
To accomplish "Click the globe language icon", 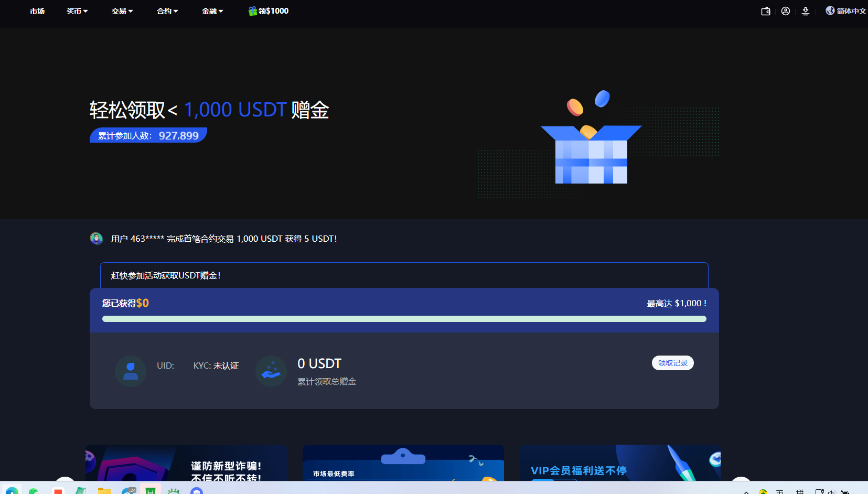I will [x=829, y=10].
